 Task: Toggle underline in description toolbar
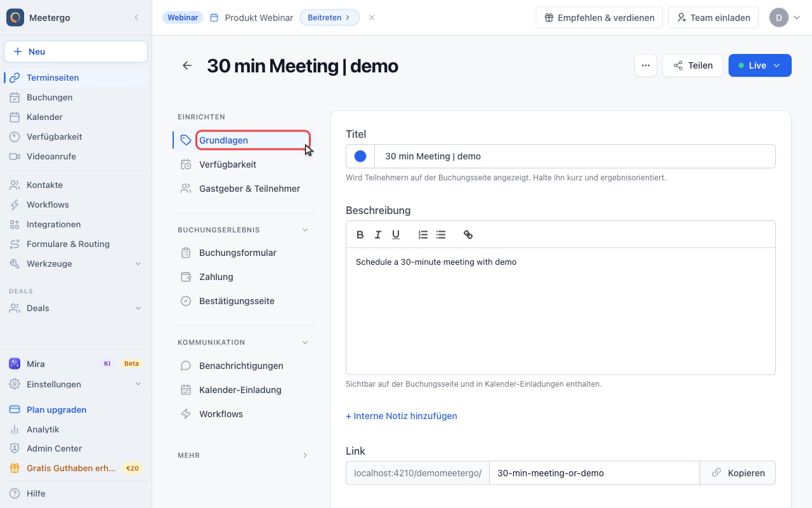(x=396, y=235)
